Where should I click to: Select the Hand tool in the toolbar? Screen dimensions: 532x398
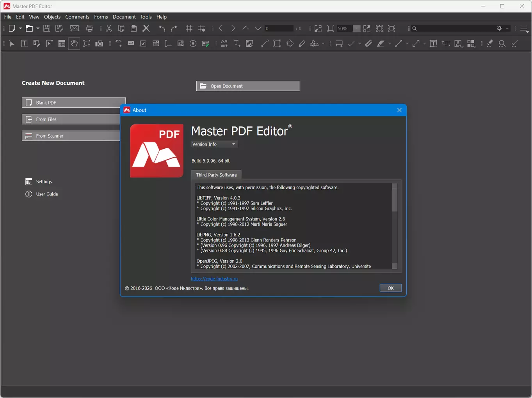point(74,44)
